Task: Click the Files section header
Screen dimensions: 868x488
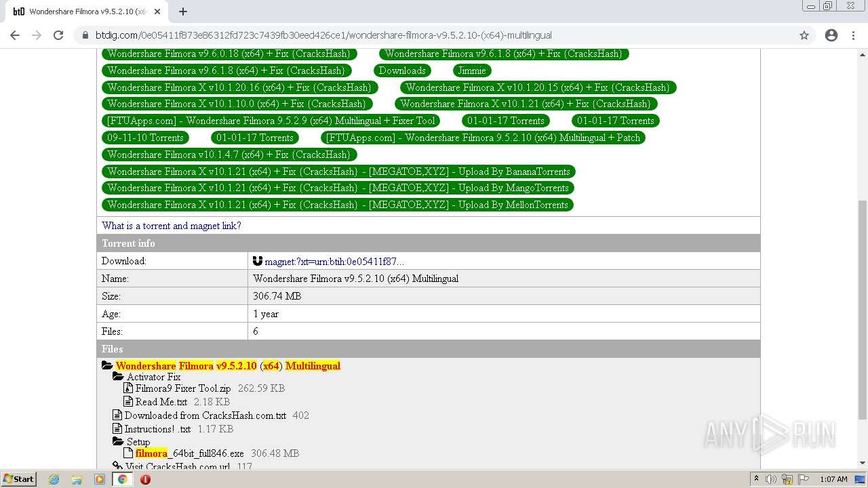Action: pyautogui.click(x=429, y=349)
